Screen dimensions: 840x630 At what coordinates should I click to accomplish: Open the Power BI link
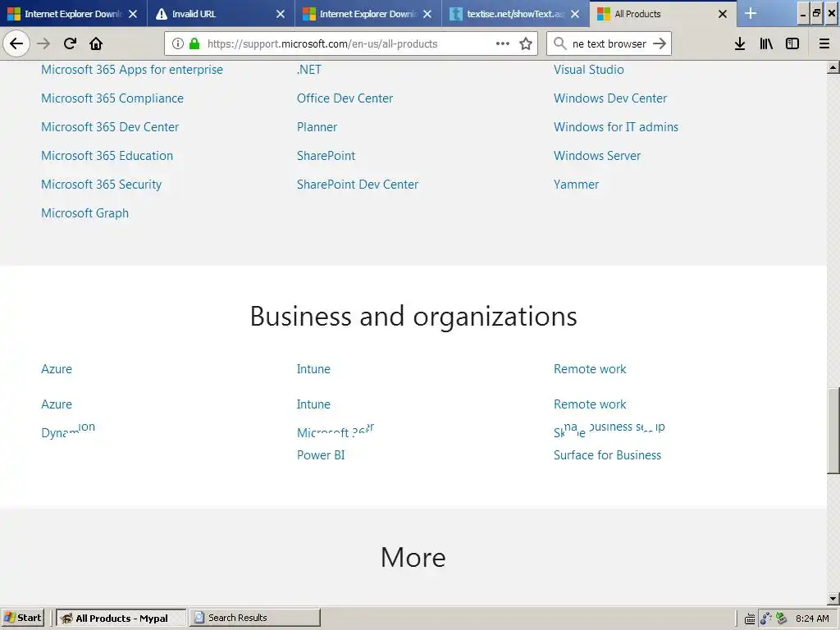point(321,454)
